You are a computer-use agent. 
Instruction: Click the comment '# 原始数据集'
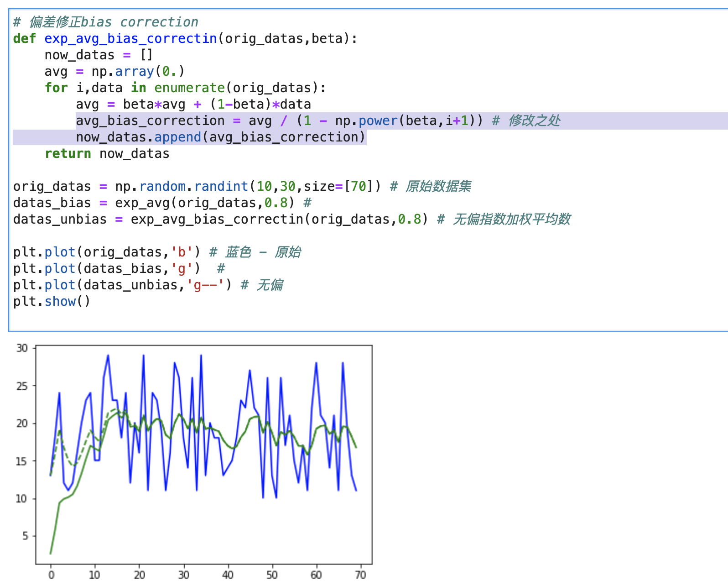point(431,186)
